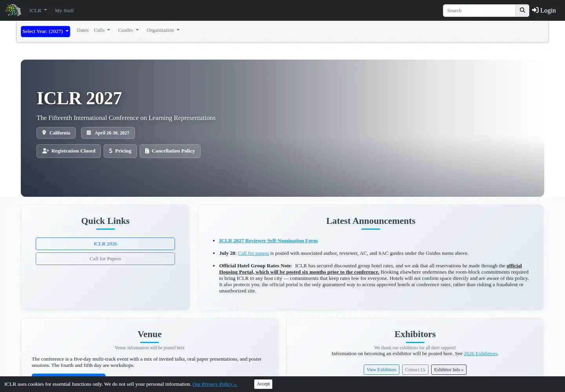Expand the Calls menu
Image resolution: width=565 pixels, height=392 pixels.
[x=102, y=30]
